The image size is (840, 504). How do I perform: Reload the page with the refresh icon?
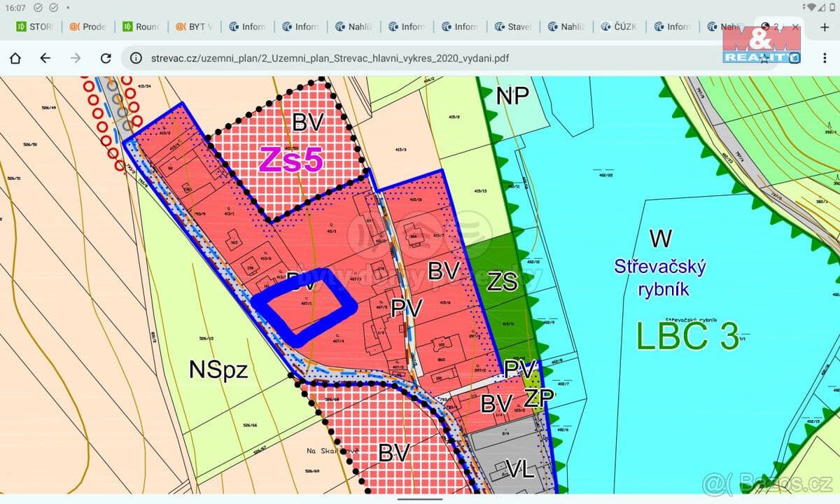pos(106,58)
